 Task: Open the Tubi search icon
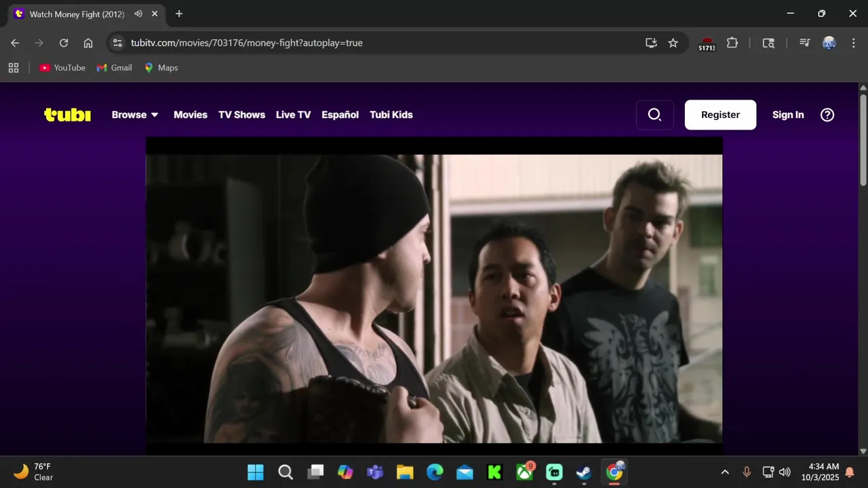(654, 115)
